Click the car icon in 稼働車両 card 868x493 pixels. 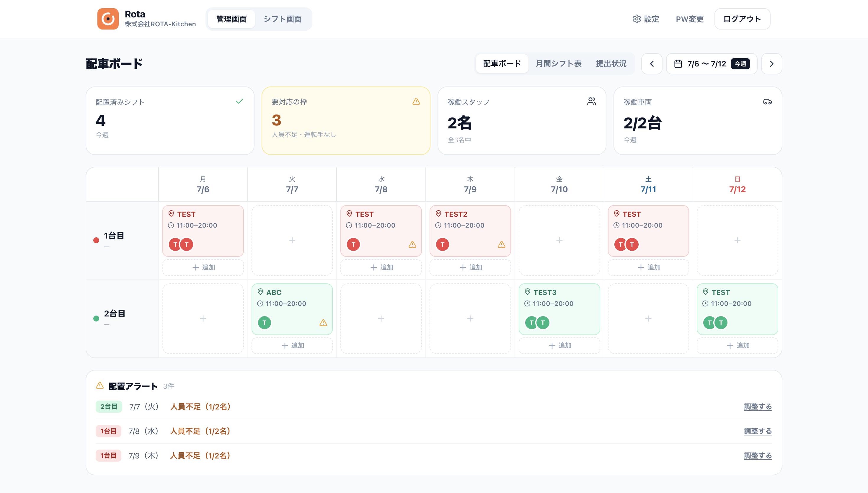pyautogui.click(x=767, y=102)
